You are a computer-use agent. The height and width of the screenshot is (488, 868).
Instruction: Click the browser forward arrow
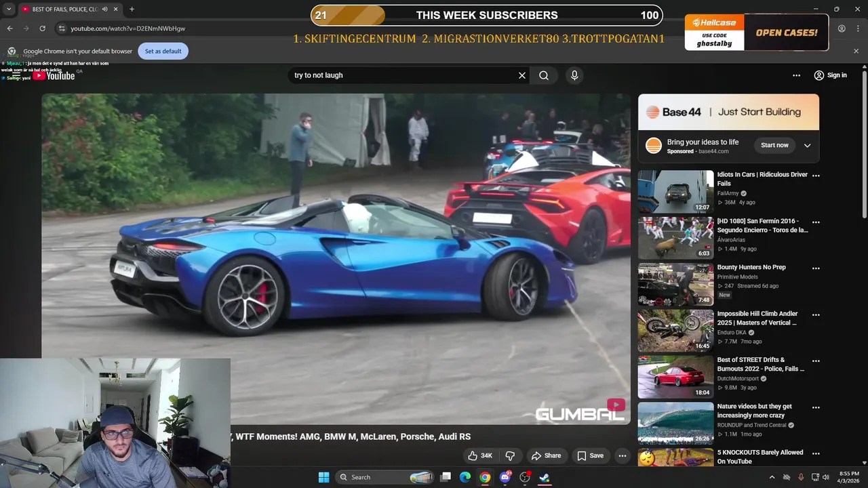(26, 28)
